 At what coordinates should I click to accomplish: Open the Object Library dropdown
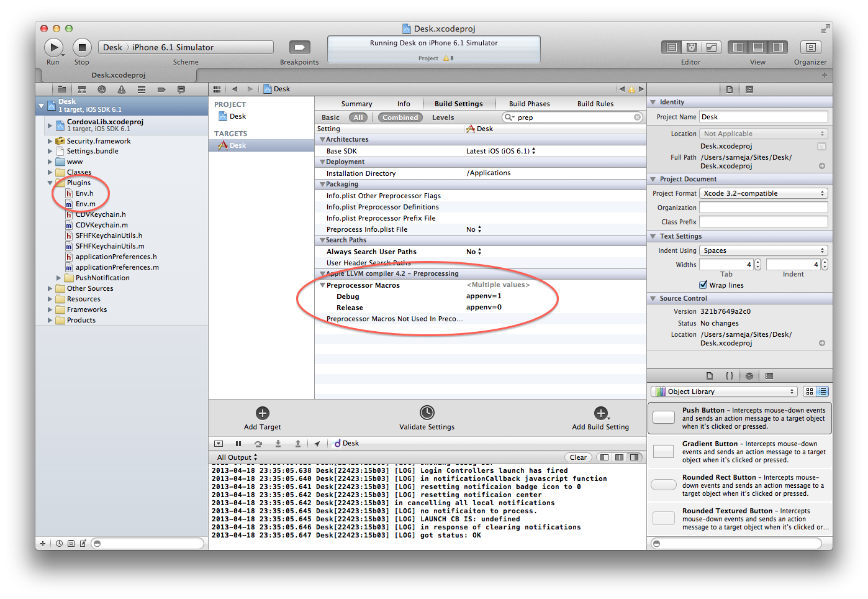[724, 391]
